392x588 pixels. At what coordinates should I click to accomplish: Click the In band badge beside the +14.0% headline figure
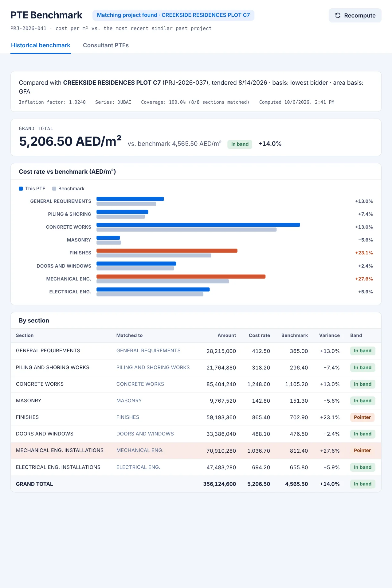pyautogui.click(x=240, y=144)
